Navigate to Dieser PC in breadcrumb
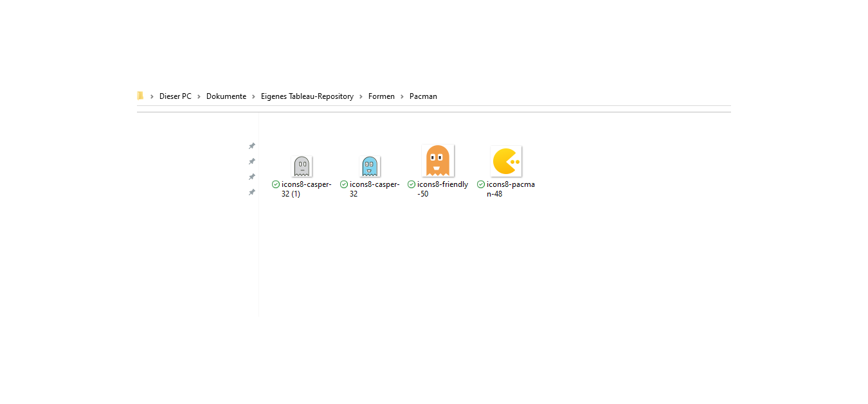 pyautogui.click(x=176, y=96)
